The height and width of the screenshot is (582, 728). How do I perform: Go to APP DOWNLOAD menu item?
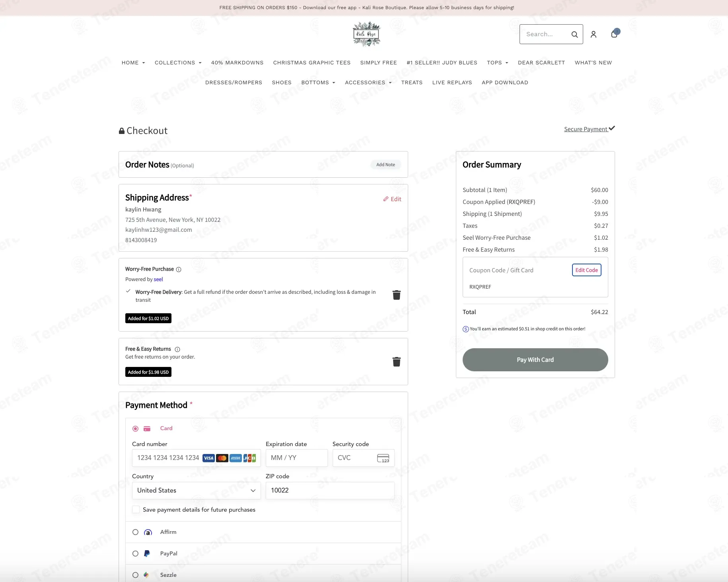click(x=505, y=83)
